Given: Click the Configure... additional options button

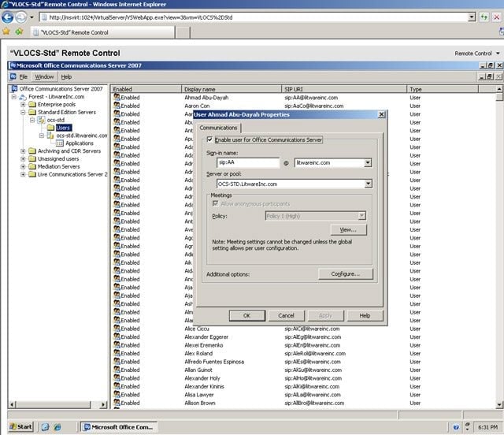Looking at the screenshot, I should [x=346, y=273].
